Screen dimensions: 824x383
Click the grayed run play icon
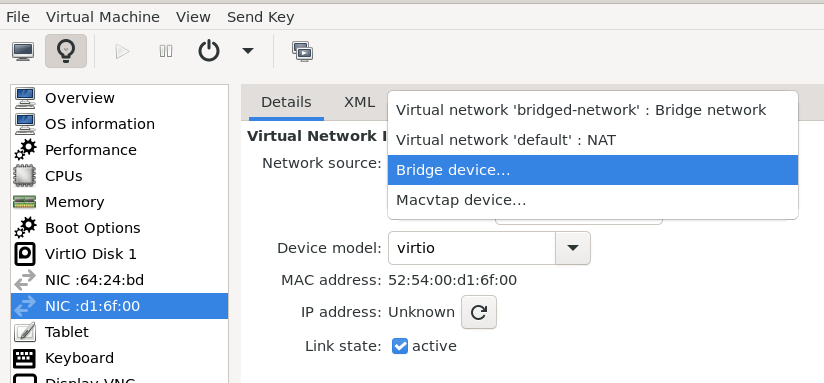122,51
